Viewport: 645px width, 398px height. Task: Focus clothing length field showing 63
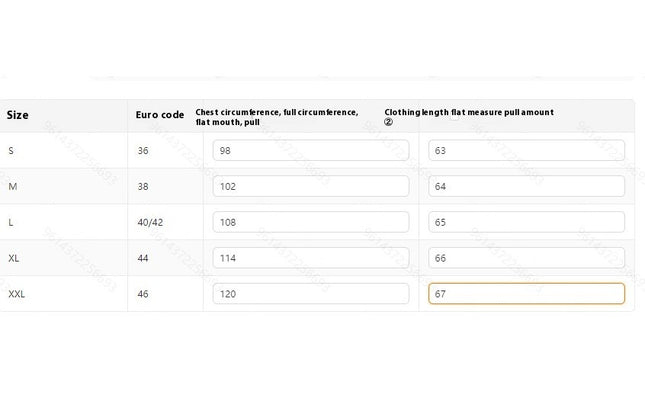(x=527, y=150)
